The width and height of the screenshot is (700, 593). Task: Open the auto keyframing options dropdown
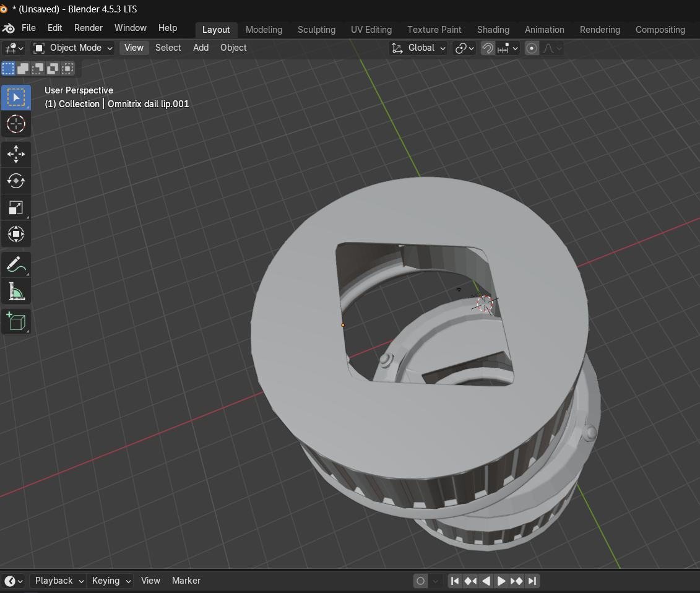pos(435,581)
